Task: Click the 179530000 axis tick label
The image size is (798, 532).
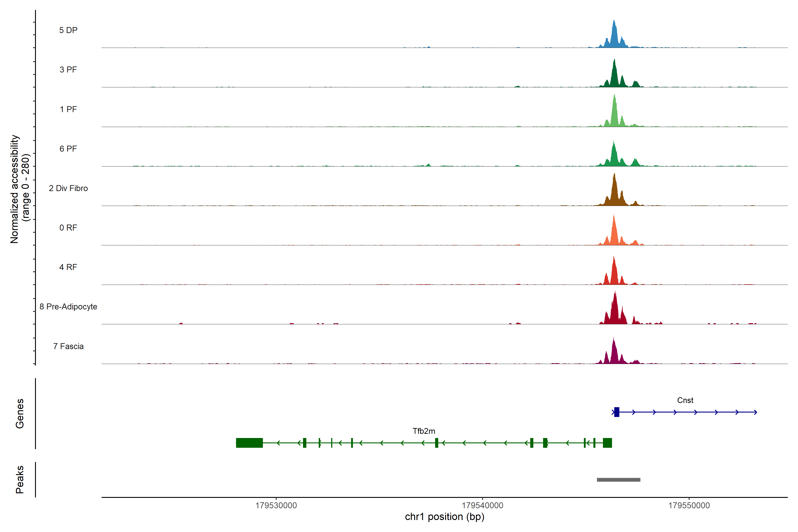Action: tap(276, 506)
